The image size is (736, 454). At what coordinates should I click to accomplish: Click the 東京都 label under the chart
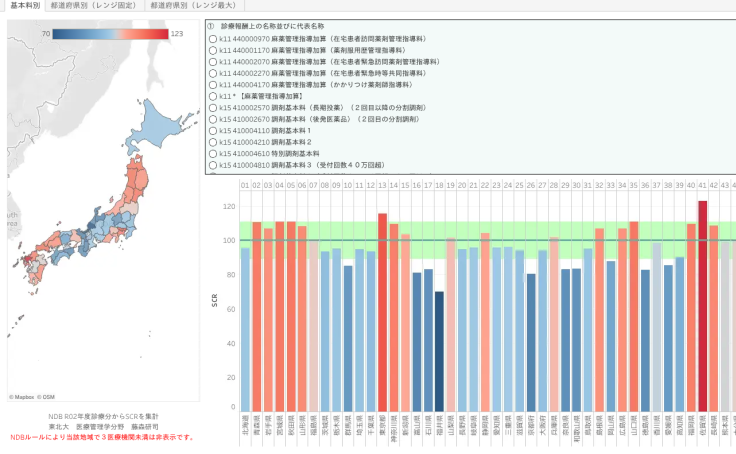point(383,427)
